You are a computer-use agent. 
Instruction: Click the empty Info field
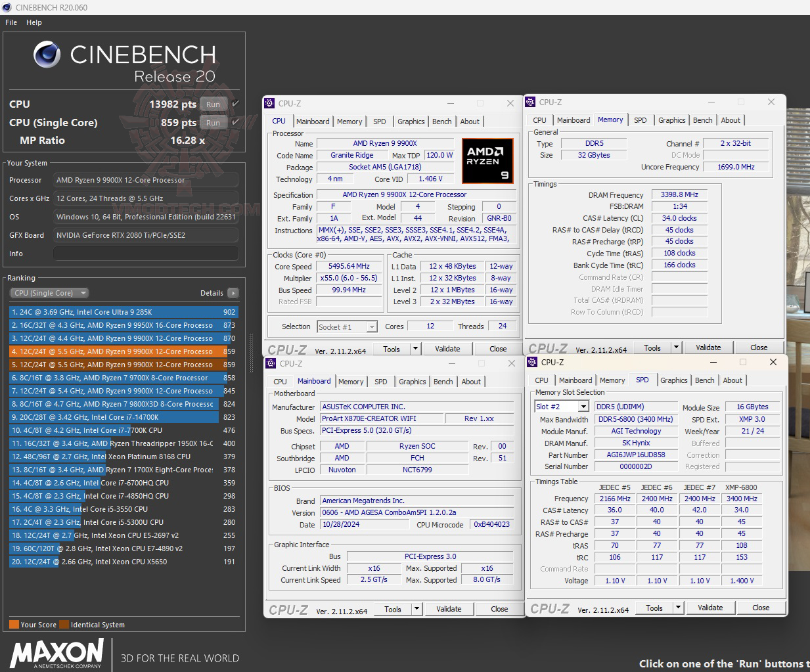pyautogui.click(x=146, y=254)
